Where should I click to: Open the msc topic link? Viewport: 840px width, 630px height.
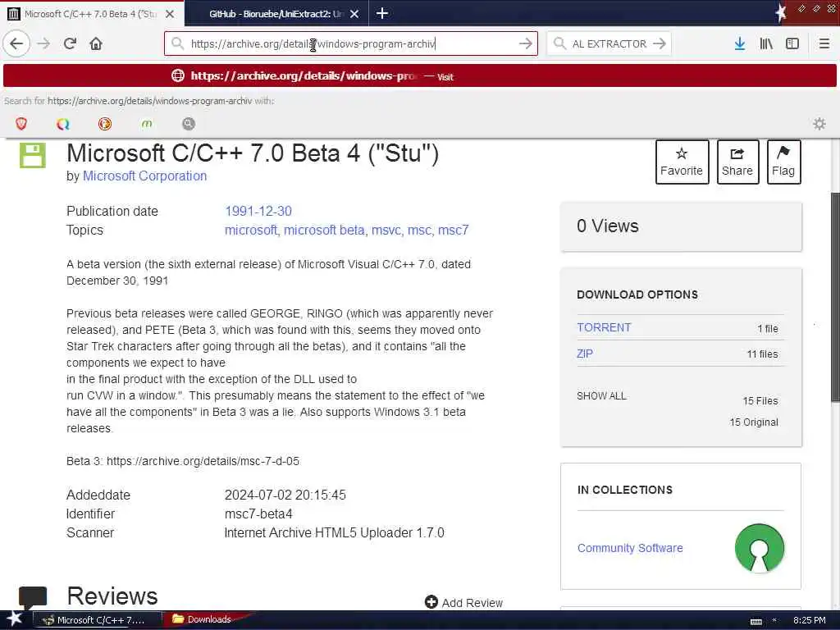point(419,231)
